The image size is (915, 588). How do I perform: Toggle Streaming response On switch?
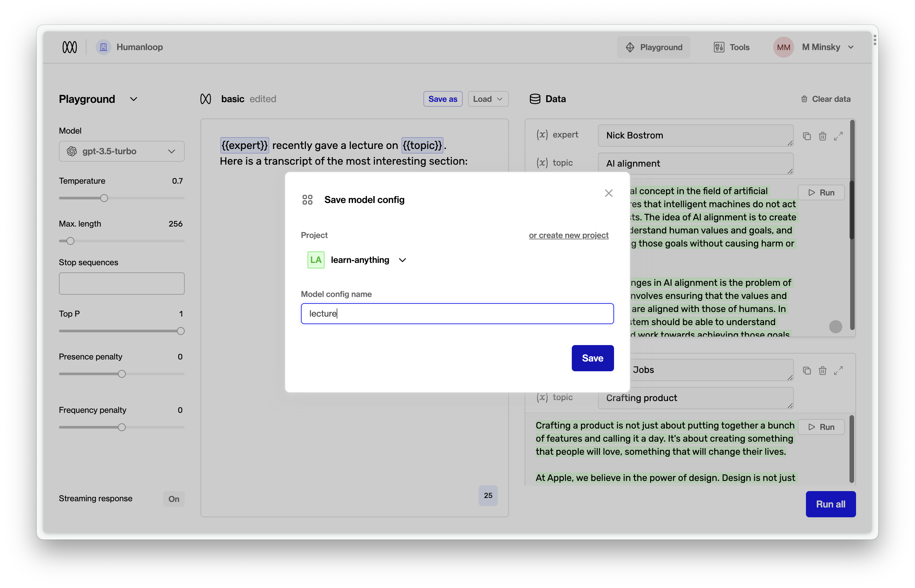pos(173,499)
